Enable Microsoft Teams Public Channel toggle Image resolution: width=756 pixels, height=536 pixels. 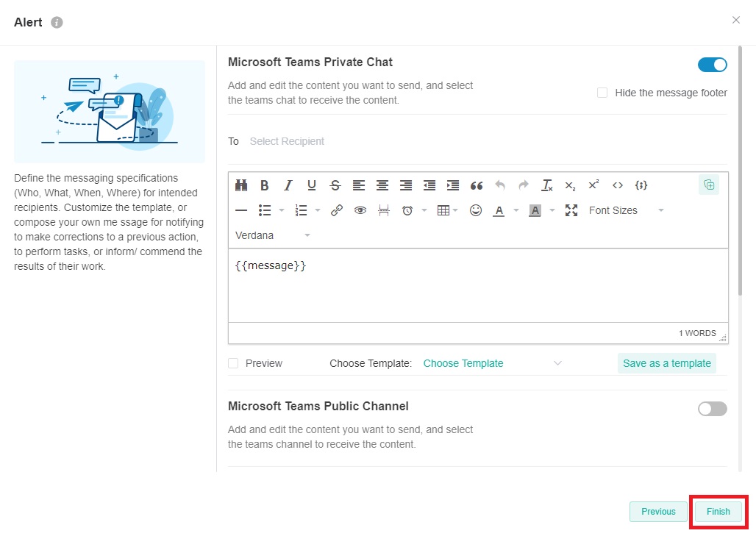tap(712, 409)
